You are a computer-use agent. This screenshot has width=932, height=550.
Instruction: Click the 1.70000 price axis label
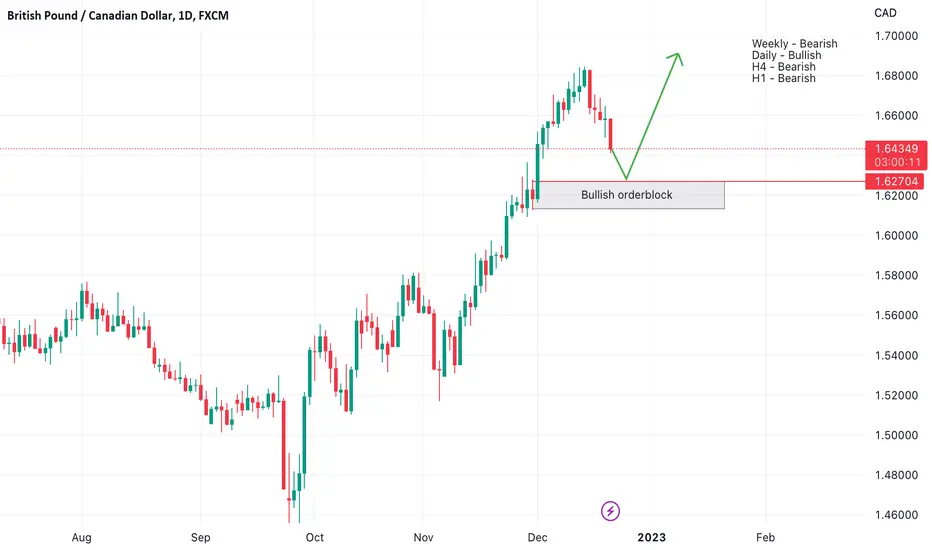(896, 36)
